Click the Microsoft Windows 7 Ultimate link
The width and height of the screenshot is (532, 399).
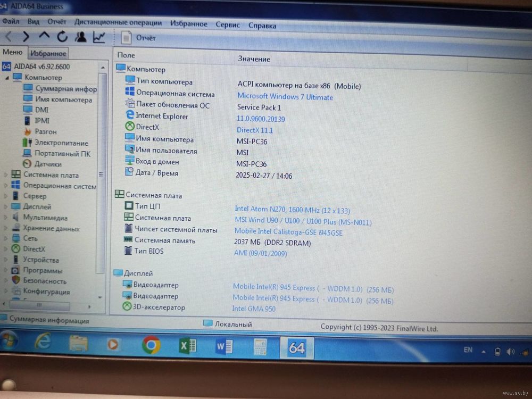tap(285, 97)
